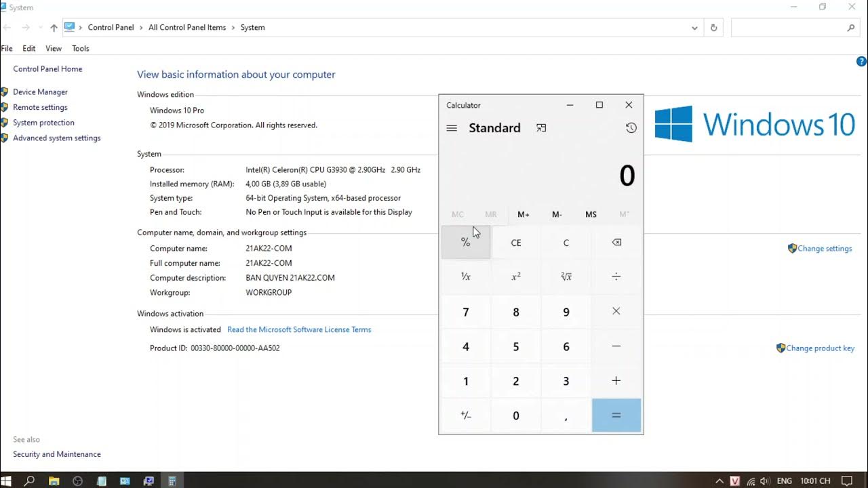Click the Up navigation arrow
The width and height of the screenshot is (868, 488).
pyautogui.click(x=54, y=28)
